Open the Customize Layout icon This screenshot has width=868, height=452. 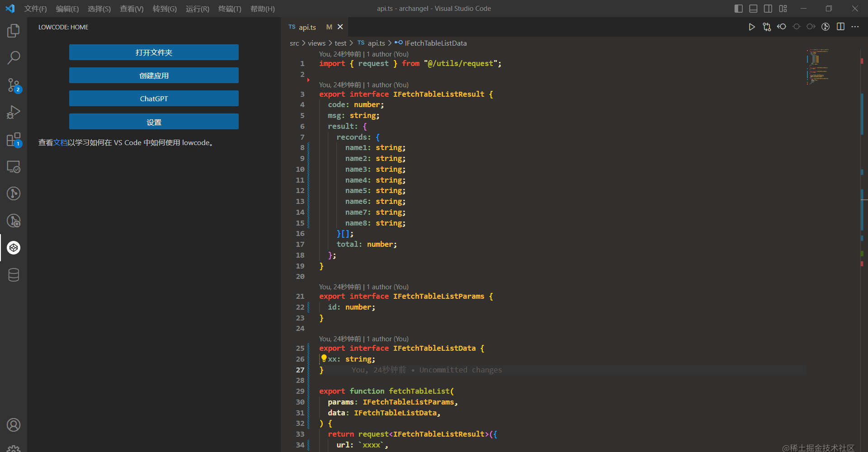pyautogui.click(x=783, y=9)
